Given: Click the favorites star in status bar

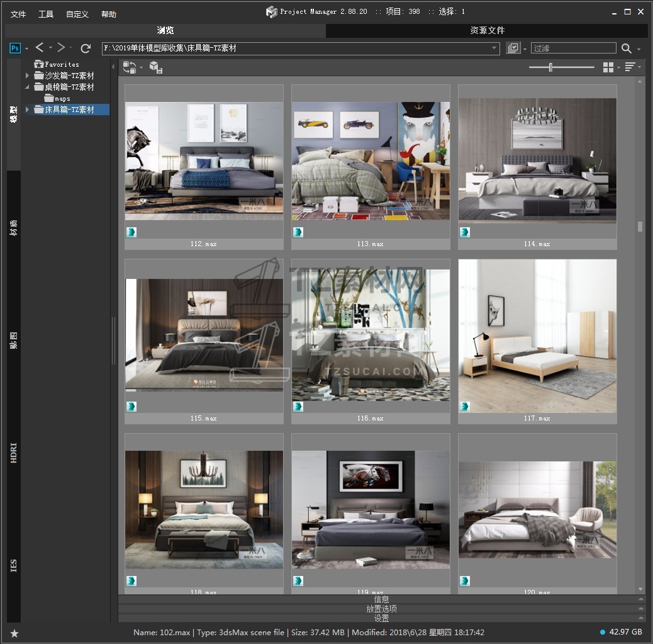Looking at the screenshot, I should [14, 633].
